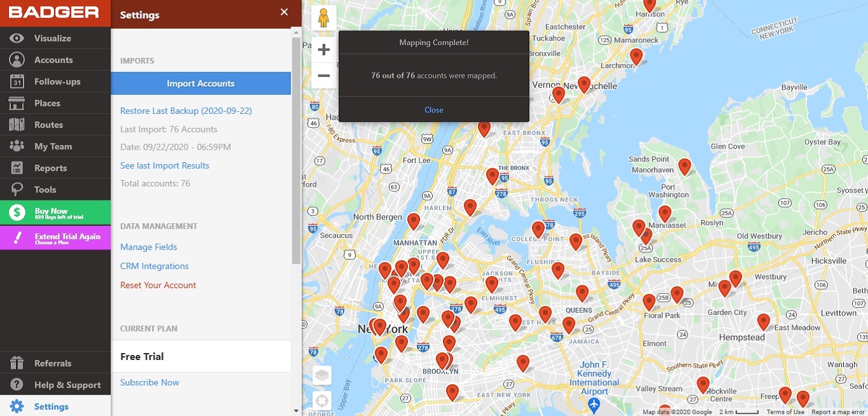Click the Extend Trial exclamation icon
The height and width of the screenshot is (416, 868).
tap(17, 238)
